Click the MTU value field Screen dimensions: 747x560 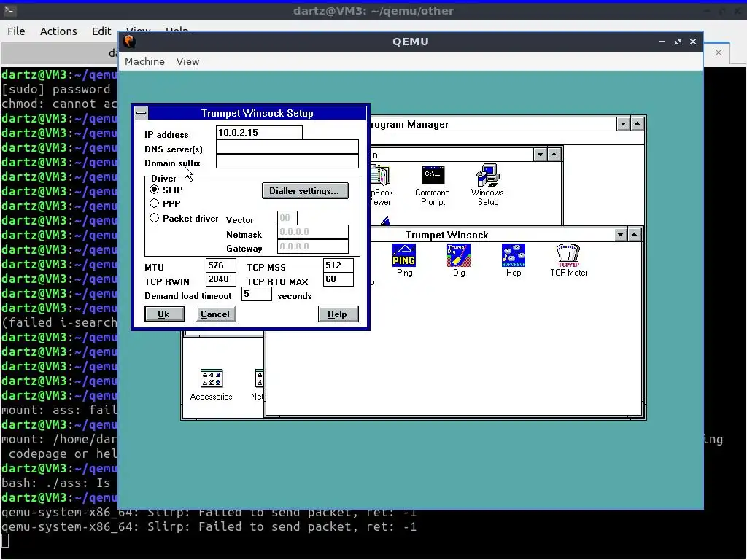tap(220, 265)
